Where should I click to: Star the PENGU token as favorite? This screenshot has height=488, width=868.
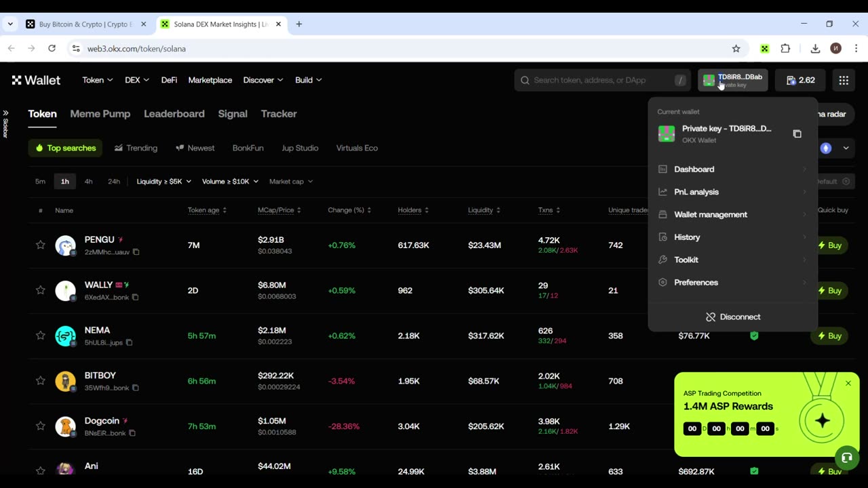click(41, 245)
